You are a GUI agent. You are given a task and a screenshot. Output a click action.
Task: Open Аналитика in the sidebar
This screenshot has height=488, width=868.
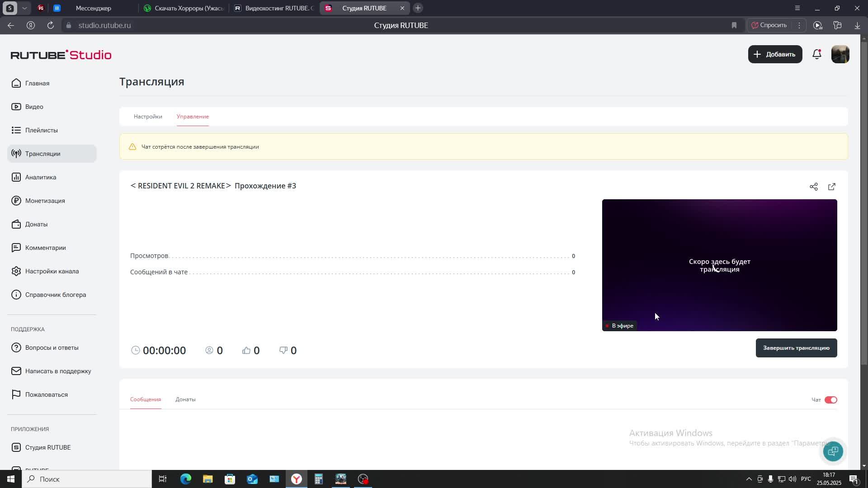pos(41,177)
